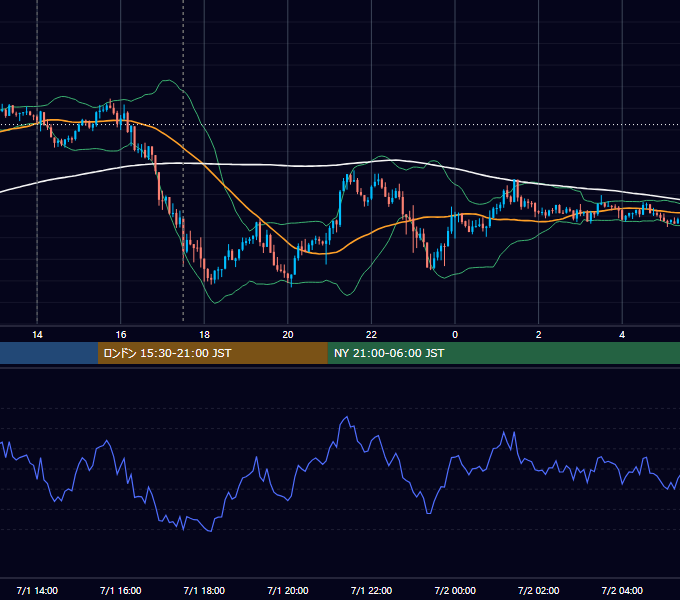Screen dimensions: 680x600
Task: Click the 0 hour axis label
Action: tap(455, 335)
